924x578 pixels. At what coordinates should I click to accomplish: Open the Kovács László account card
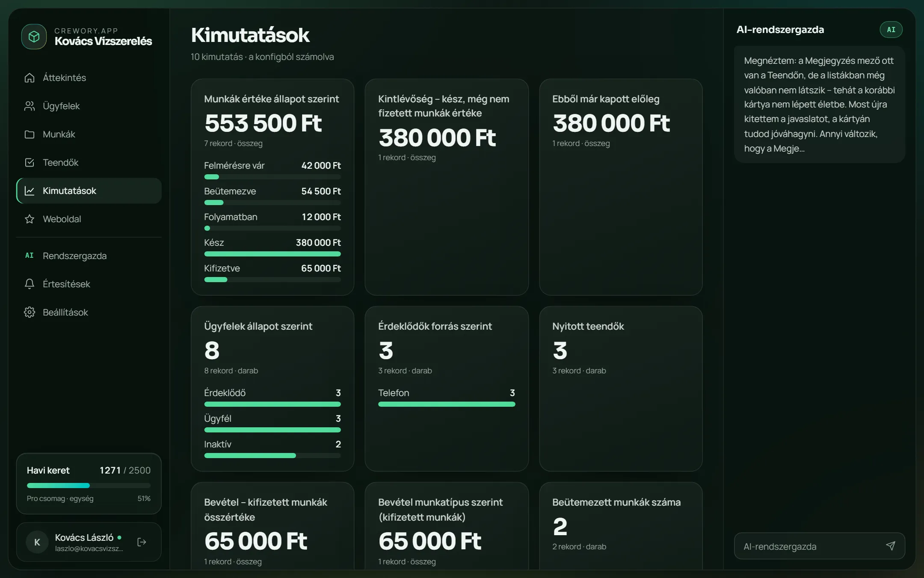coord(89,542)
